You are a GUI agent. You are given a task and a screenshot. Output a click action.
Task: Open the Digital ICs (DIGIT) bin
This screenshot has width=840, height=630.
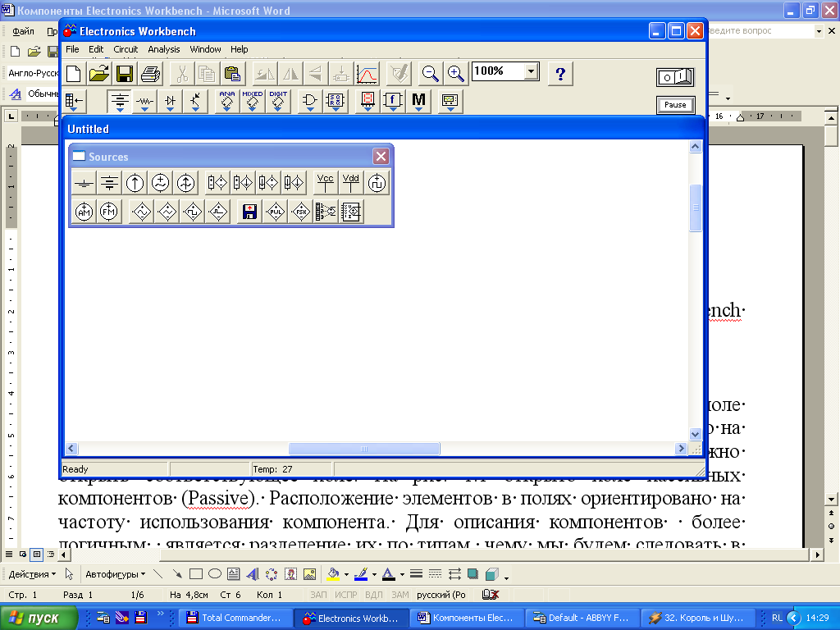pyautogui.click(x=278, y=101)
